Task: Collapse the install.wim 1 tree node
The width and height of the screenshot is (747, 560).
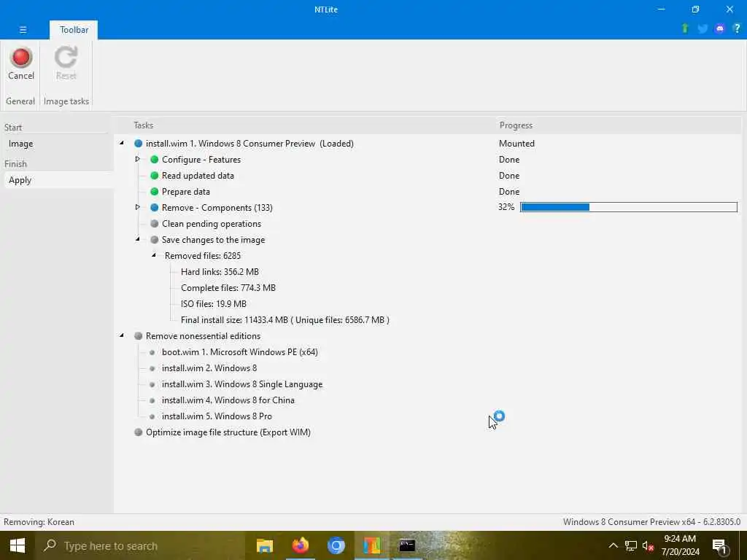Action: [122, 143]
